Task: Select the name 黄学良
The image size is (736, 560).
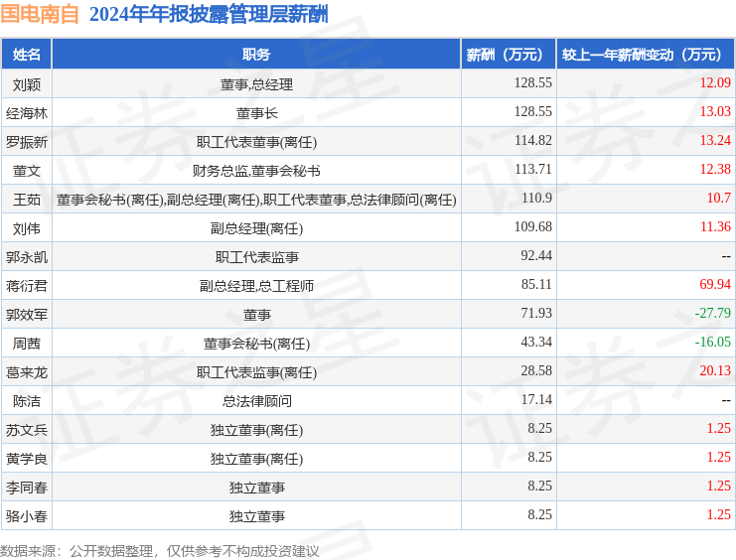Action: (27, 459)
